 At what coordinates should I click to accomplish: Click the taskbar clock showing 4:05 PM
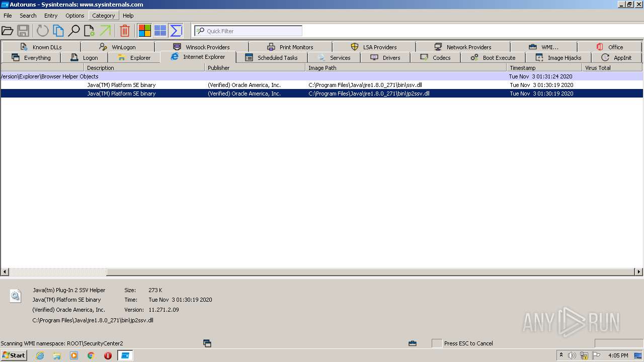coord(618,355)
